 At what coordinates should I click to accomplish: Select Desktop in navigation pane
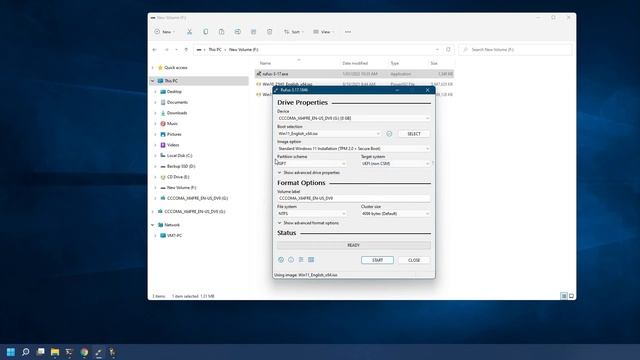(174, 92)
